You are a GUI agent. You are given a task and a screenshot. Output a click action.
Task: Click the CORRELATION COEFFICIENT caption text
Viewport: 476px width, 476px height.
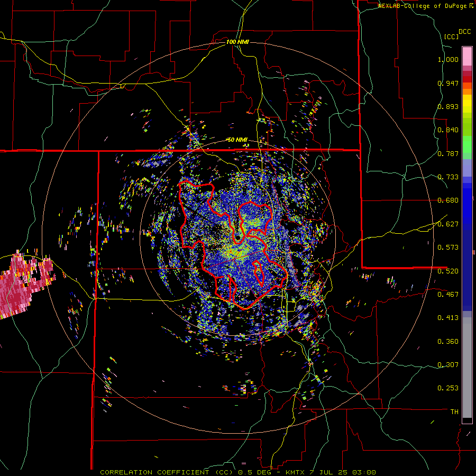[154, 472]
